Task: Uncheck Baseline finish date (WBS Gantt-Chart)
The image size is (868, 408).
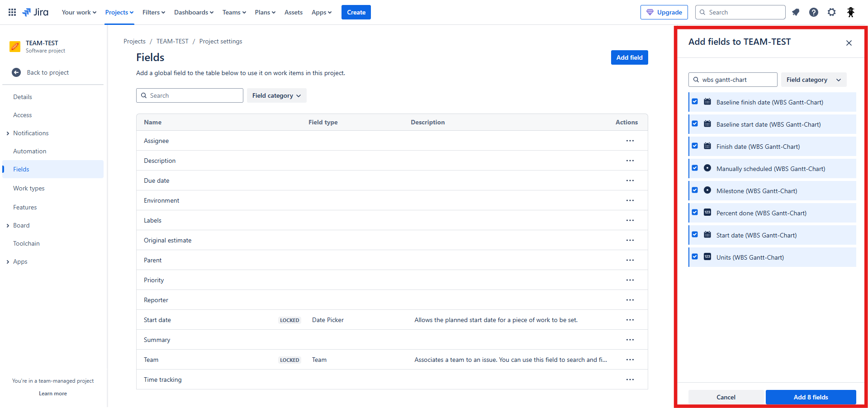Action: [695, 102]
